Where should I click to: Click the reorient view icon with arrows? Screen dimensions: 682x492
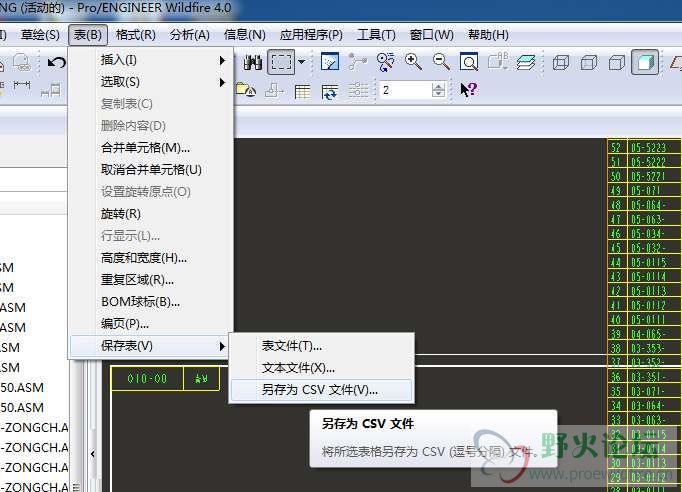[x=385, y=62]
